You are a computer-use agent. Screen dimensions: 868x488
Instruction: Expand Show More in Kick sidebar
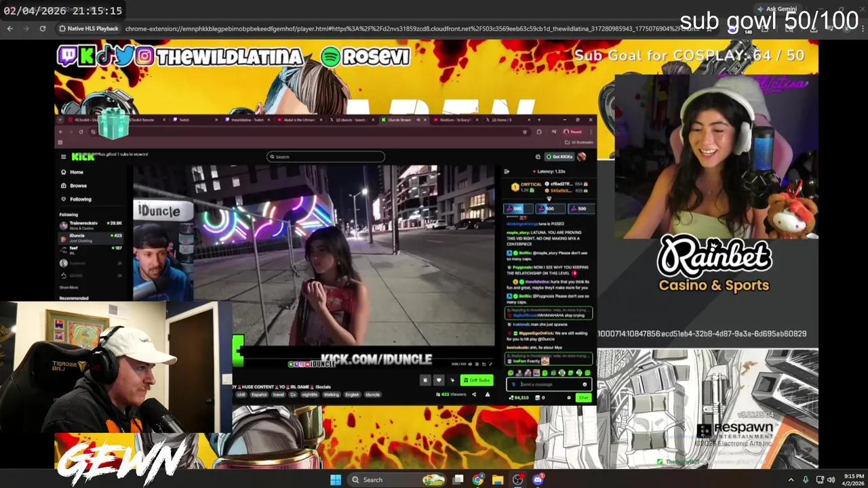point(68,287)
